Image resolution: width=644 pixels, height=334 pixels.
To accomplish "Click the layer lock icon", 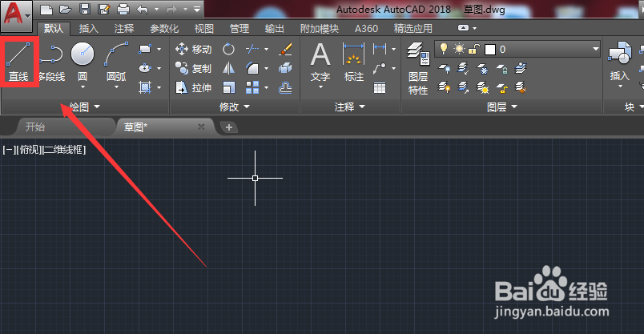I will (501, 68).
